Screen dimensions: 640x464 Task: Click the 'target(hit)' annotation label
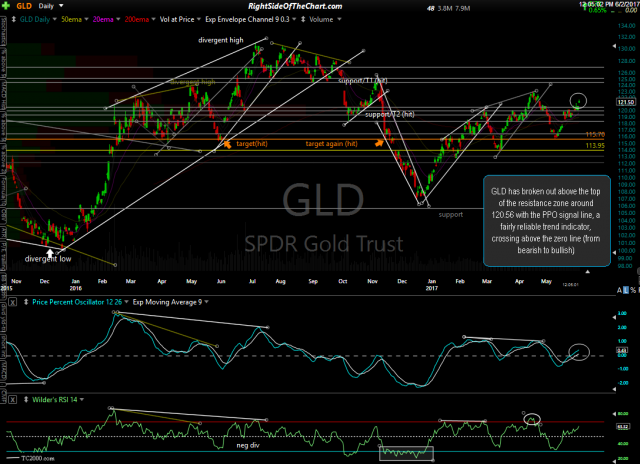click(x=252, y=144)
